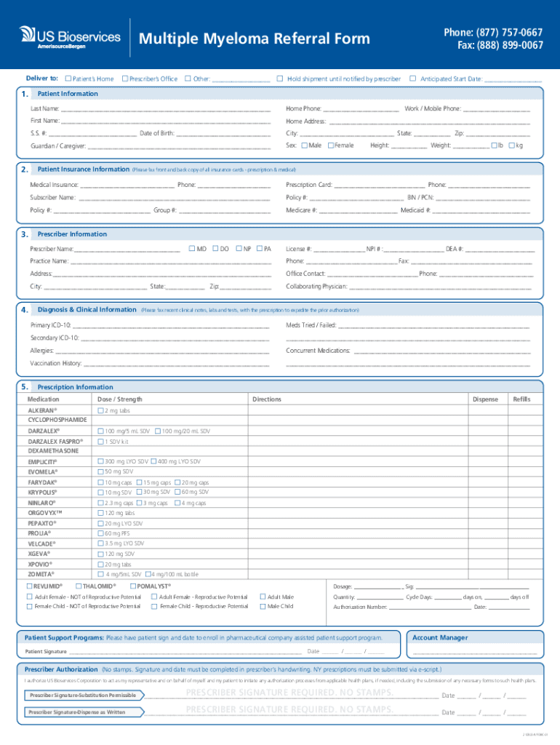Select DARZALEX 100 mg/20 mL SDV checkbox

157,431
